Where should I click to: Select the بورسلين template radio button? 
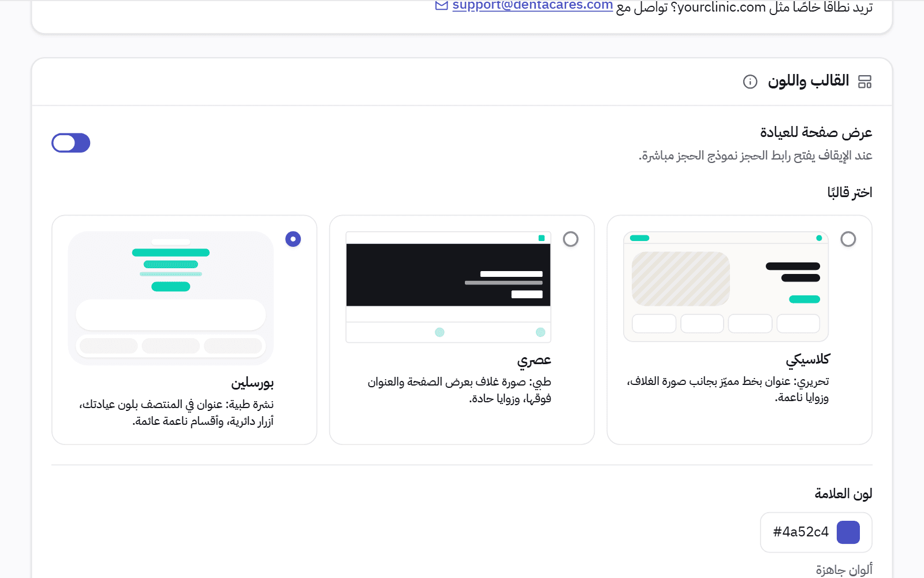coord(293,239)
